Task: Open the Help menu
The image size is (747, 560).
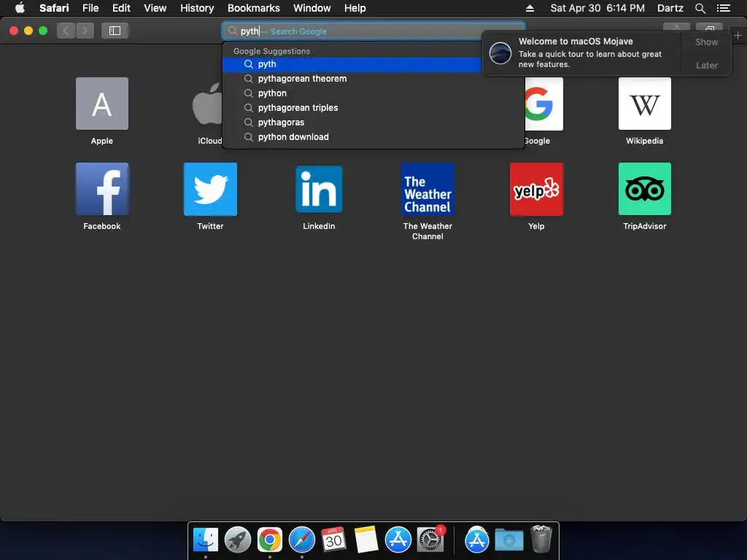Action: 355,8
